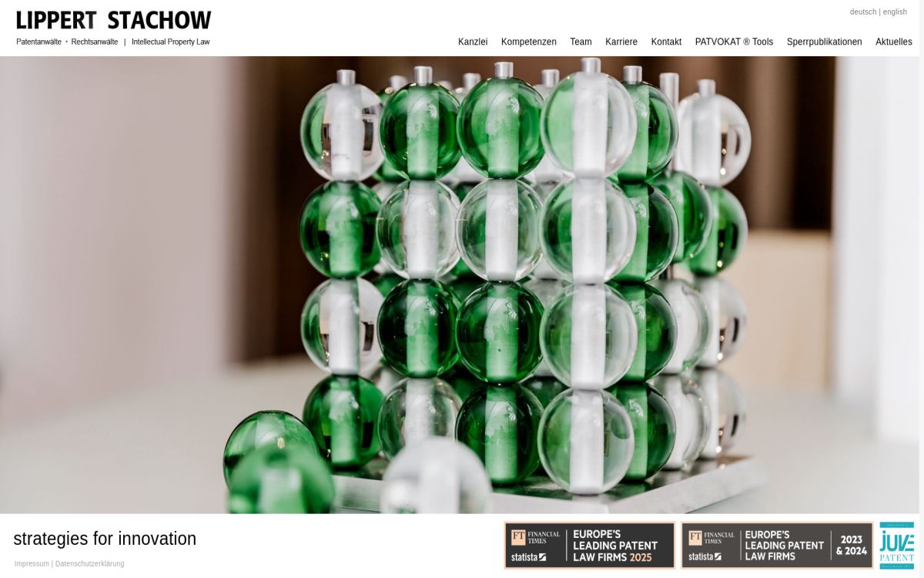
Task: Go to the Team page
Action: click(581, 42)
